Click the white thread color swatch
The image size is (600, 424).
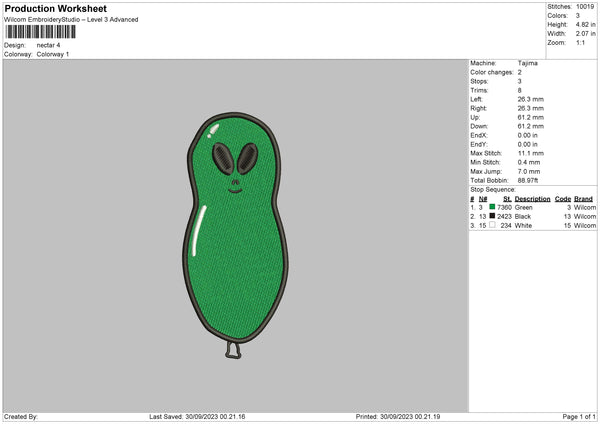[492, 225]
